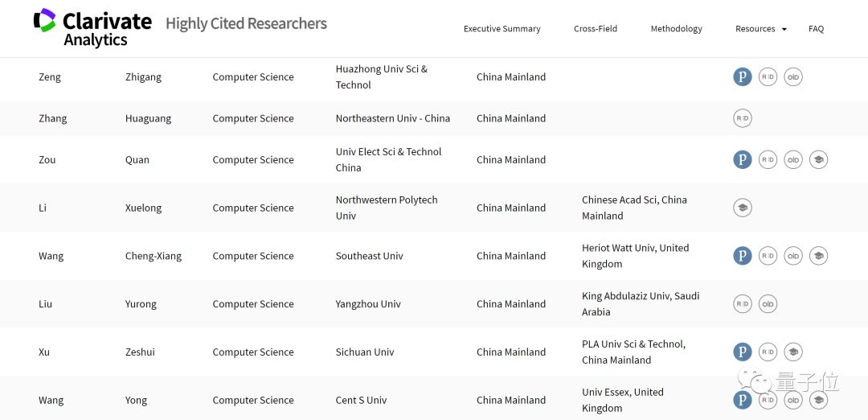Open Zhang Huaguang's ResearcherID icon

(x=743, y=118)
